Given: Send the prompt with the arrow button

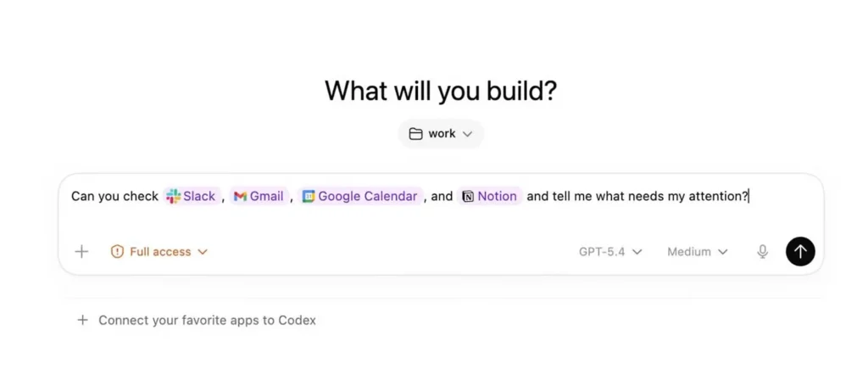Looking at the screenshot, I should click(x=800, y=251).
